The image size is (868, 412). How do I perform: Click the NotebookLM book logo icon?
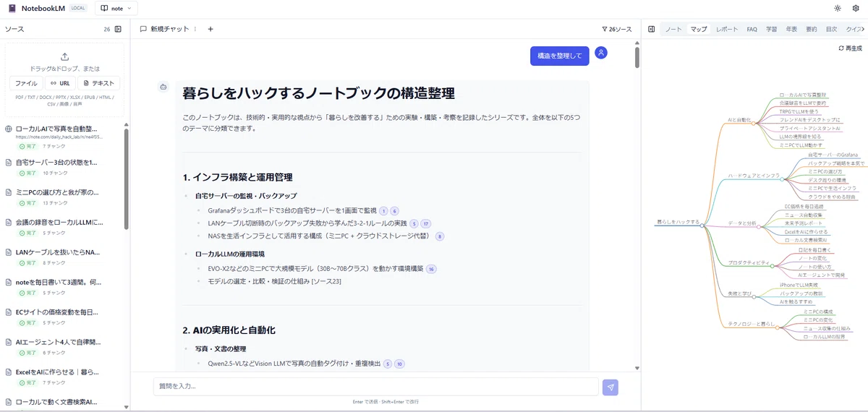(x=12, y=9)
